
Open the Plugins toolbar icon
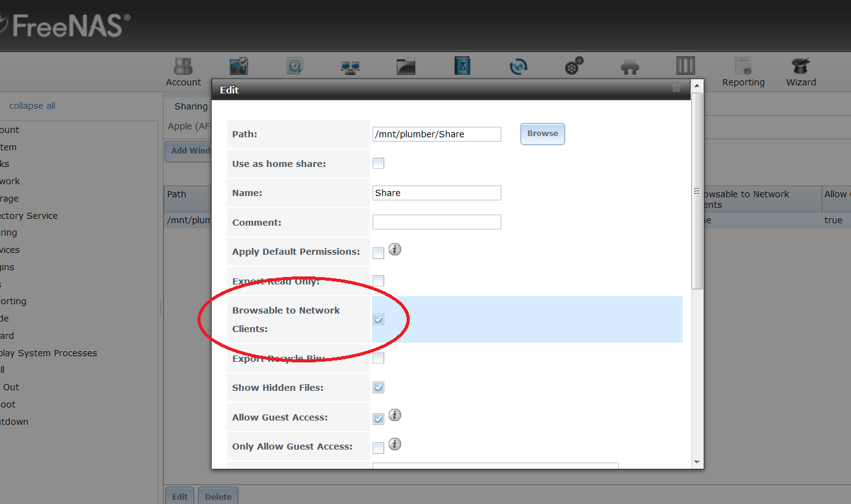pos(630,67)
